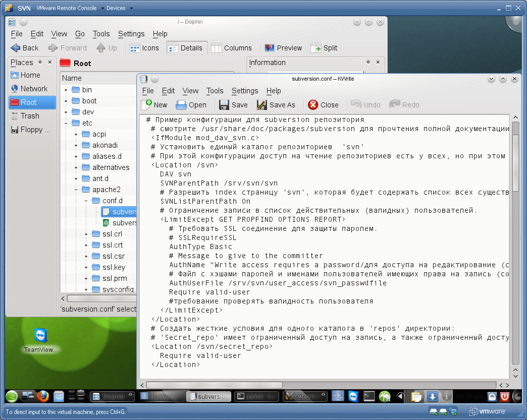527x420 pixels.
Task: Switch to the admin terminal taskbar entry
Action: (257, 396)
